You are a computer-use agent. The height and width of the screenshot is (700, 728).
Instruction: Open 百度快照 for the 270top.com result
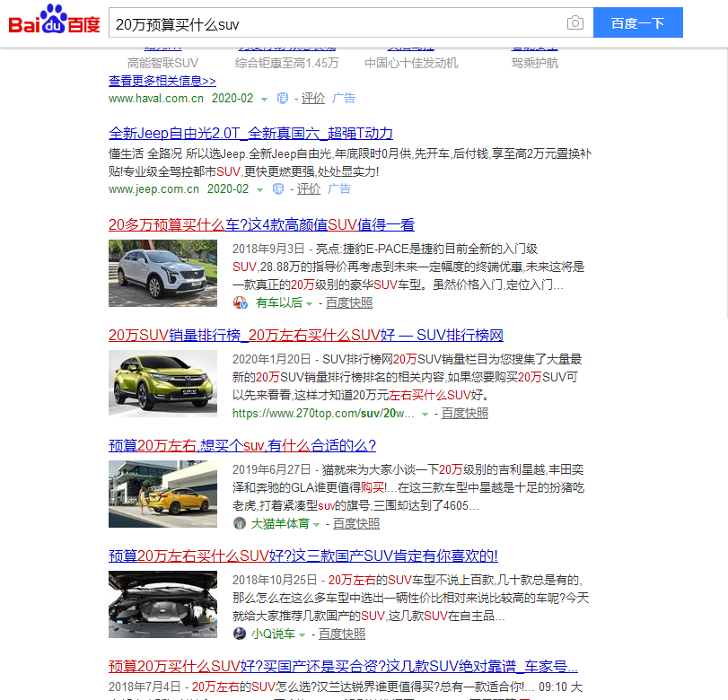click(x=465, y=413)
